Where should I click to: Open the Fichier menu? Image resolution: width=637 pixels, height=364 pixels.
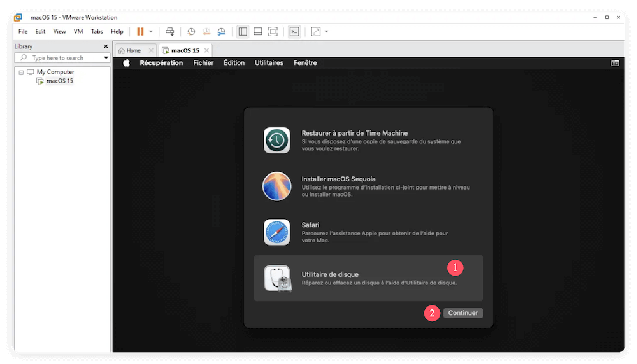coord(204,63)
